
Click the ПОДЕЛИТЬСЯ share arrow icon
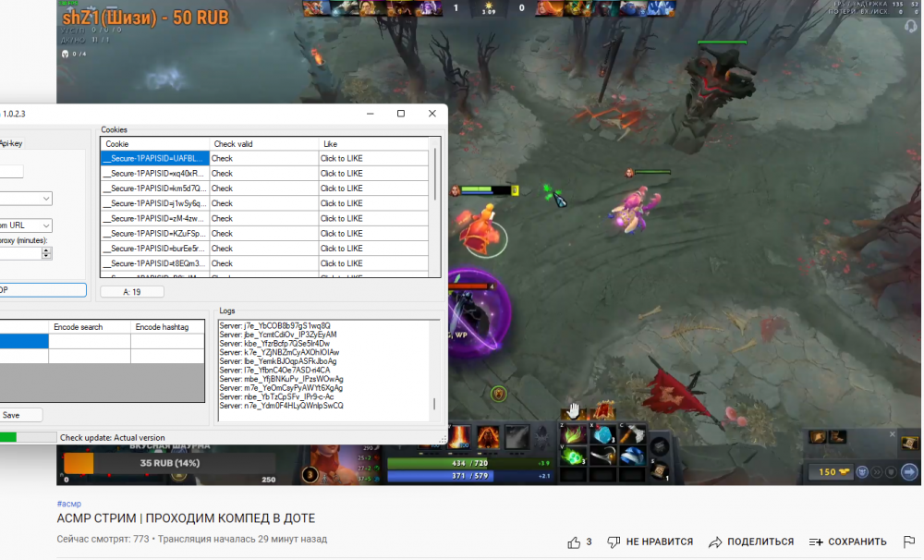tap(715, 542)
